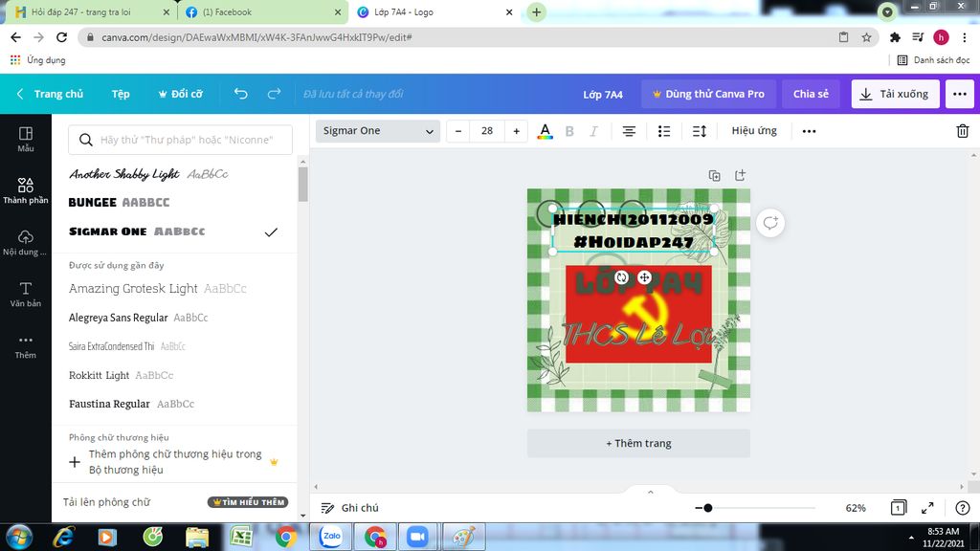
Task: Expand the pages panel chevron
Action: (650, 492)
